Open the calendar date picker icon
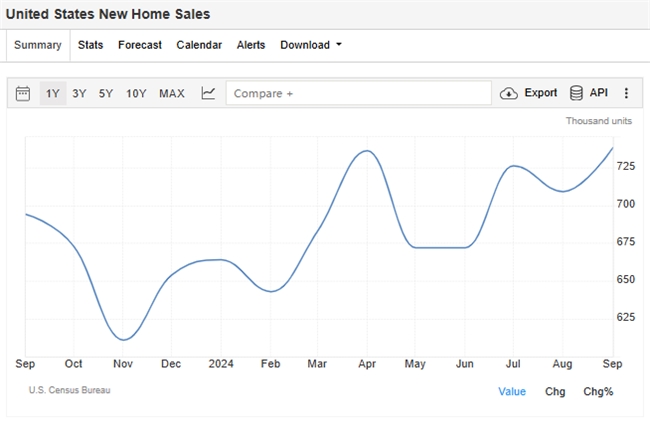The image size is (650, 437). click(23, 93)
